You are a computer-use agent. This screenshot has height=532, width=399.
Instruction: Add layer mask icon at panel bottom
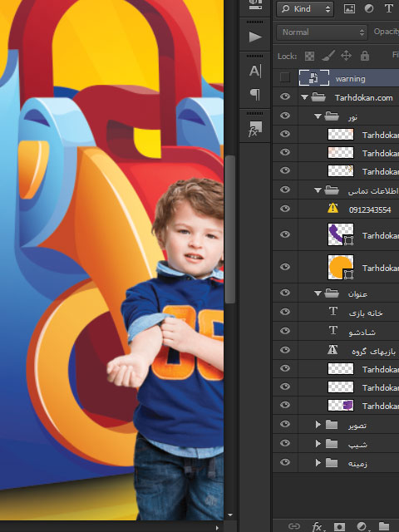click(x=340, y=526)
